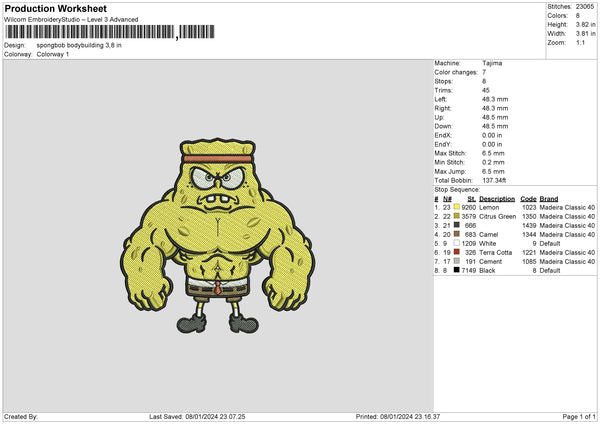Click the Min Stitch value 0.2 mm
600x424 pixels.
[x=493, y=162]
